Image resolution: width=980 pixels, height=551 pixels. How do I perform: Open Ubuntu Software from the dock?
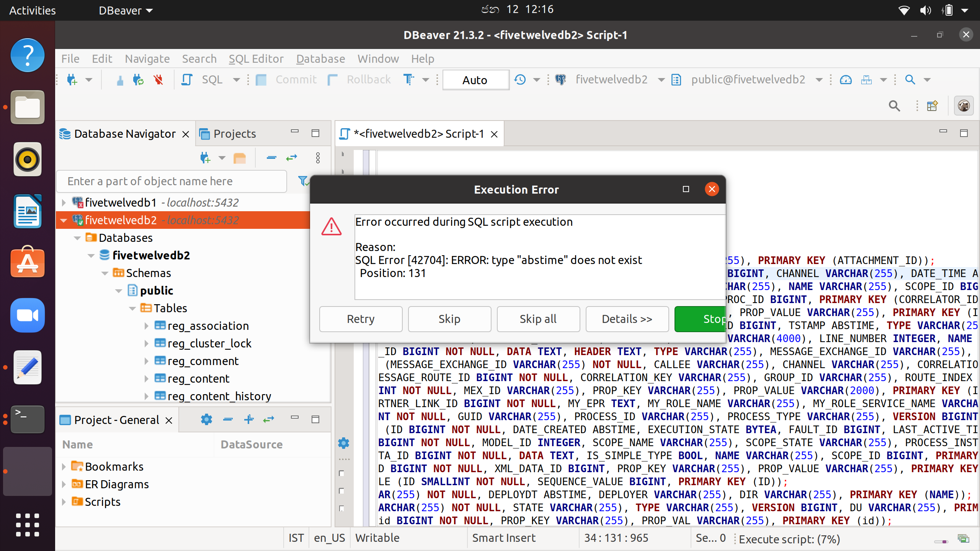pos(28,263)
